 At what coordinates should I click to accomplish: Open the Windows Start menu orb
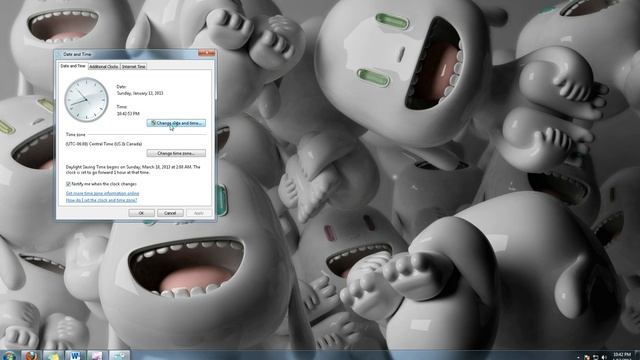click(9, 356)
